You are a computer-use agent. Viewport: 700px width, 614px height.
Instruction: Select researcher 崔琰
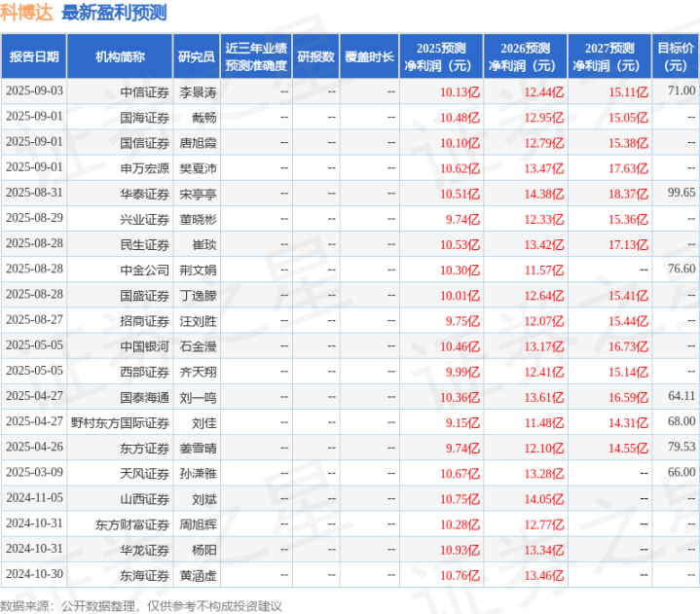pyautogui.click(x=204, y=245)
